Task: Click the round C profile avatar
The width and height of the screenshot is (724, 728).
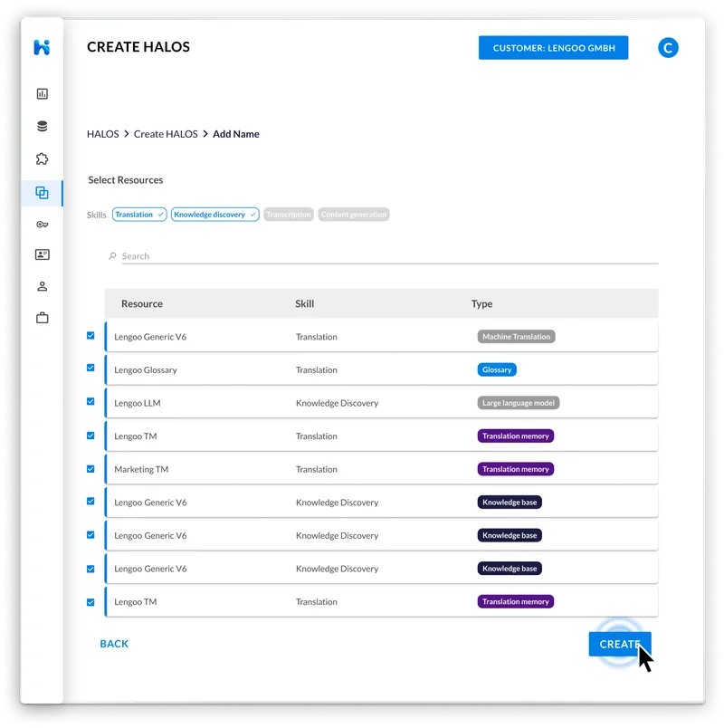Action: [x=668, y=48]
